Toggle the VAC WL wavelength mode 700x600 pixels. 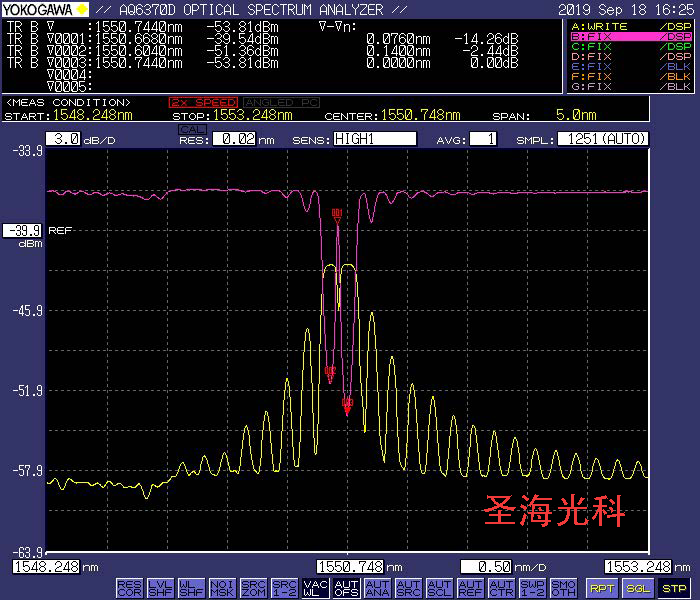coord(315,588)
